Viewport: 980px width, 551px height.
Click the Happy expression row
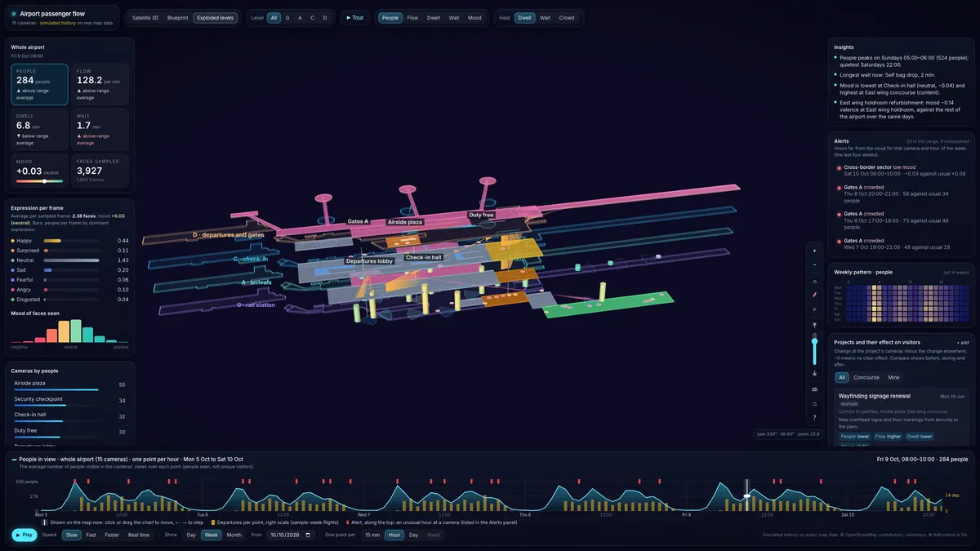pos(69,241)
